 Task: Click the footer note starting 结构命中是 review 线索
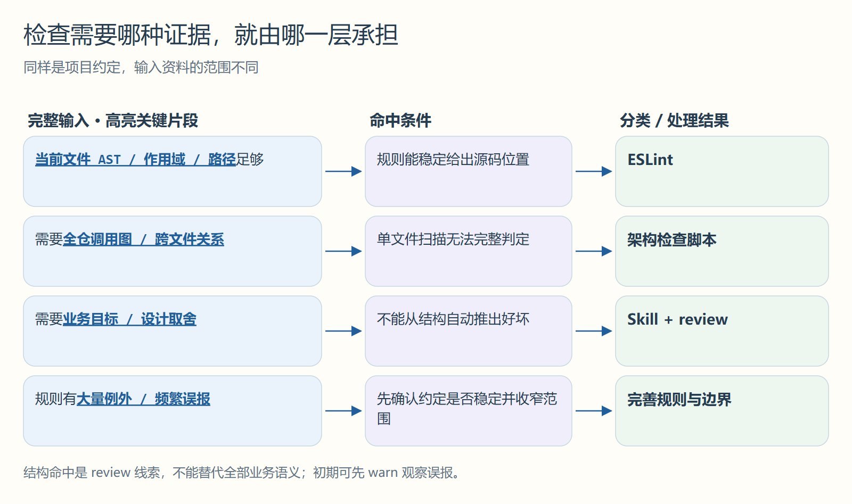tap(242, 473)
